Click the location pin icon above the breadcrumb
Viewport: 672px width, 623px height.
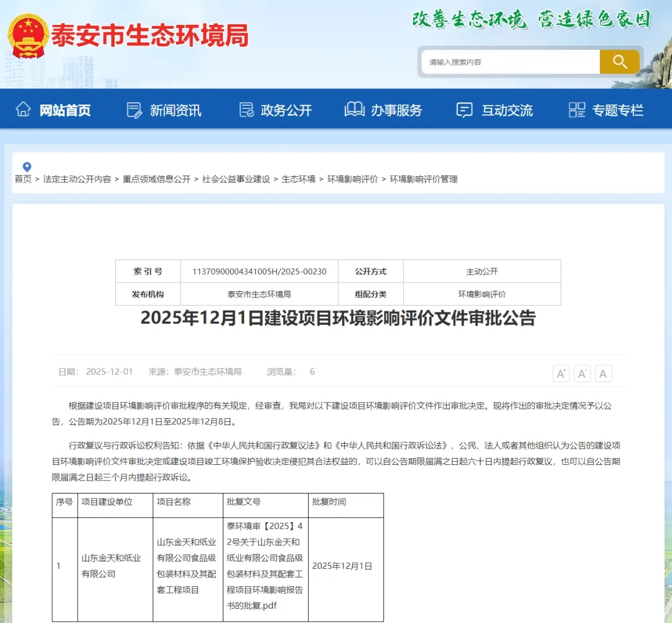[26, 166]
